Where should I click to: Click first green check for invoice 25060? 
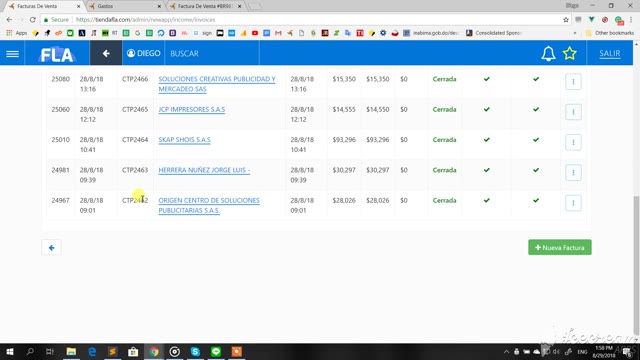point(487,109)
